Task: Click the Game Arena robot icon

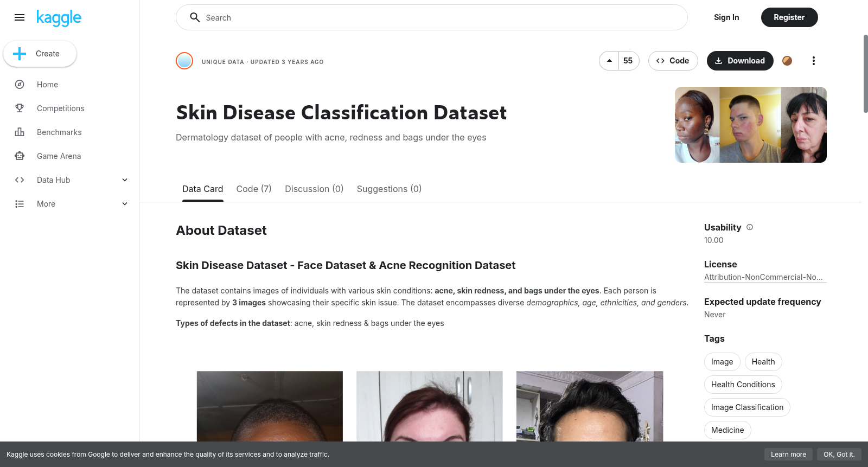Action: (20, 156)
